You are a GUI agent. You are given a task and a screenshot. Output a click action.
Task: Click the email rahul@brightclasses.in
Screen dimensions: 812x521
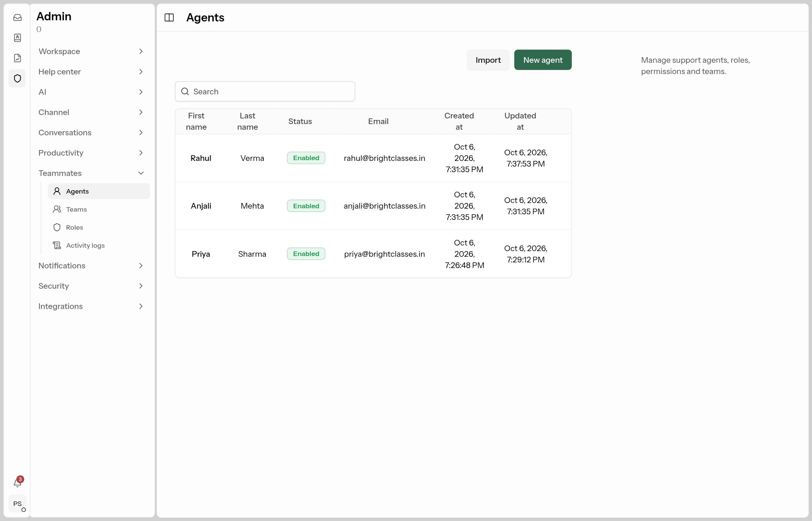[x=385, y=158]
